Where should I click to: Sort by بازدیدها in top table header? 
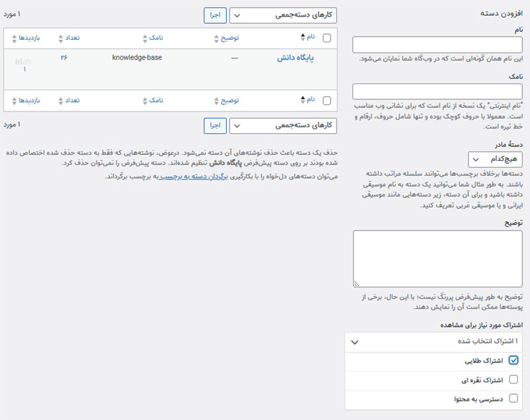click(28, 38)
